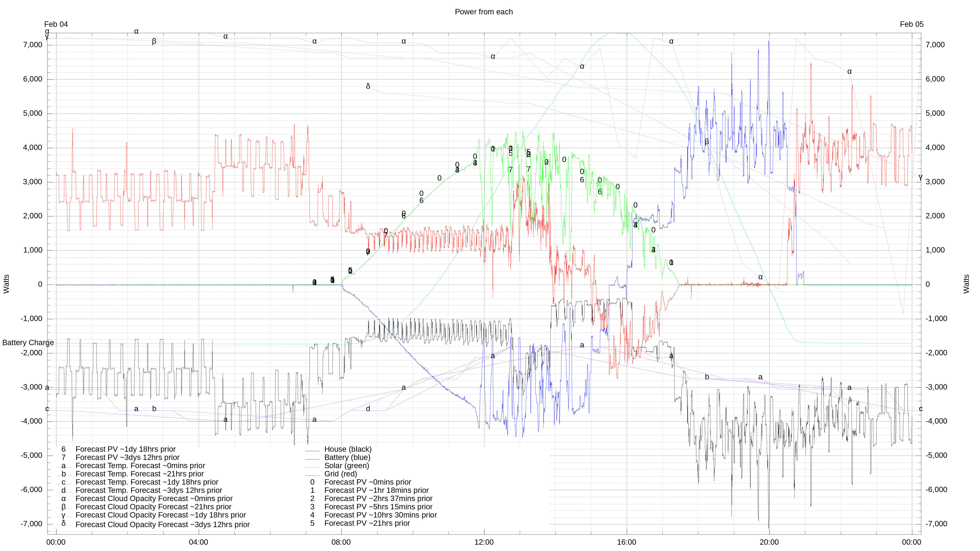The width and height of the screenshot is (980, 551).
Task: Click the left axis -7,000 tick label
Action: pyautogui.click(x=32, y=524)
